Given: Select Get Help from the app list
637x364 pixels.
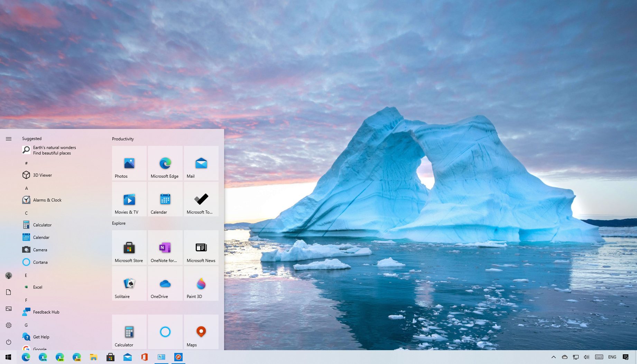Looking at the screenshot, I should 40,337.
